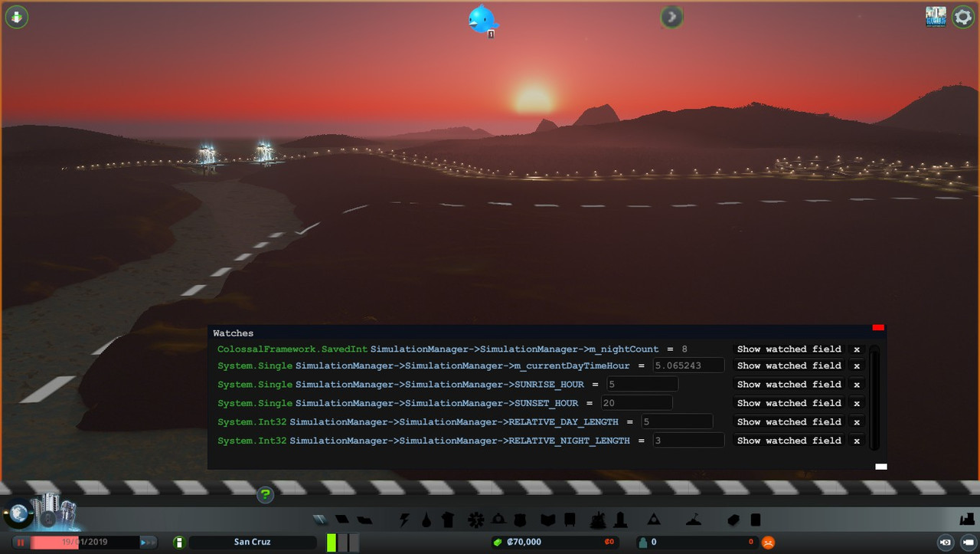Edit the RELATIVE_NIGHT_LENGTH value field
The width and height of the screenshot is (980, 554).
pyautogui.click(x=688, y=440)
